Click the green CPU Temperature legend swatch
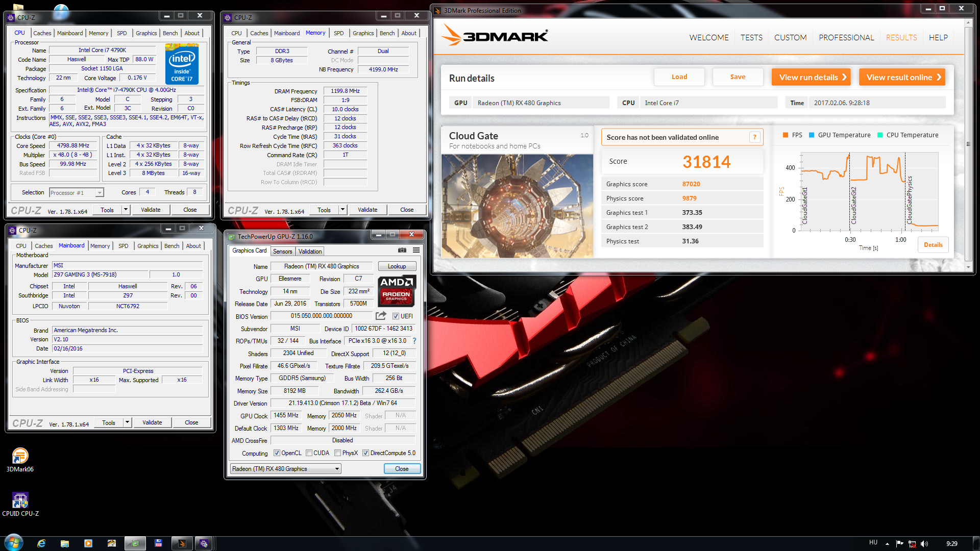The image size is (980, 551). (x=880, y=135)
